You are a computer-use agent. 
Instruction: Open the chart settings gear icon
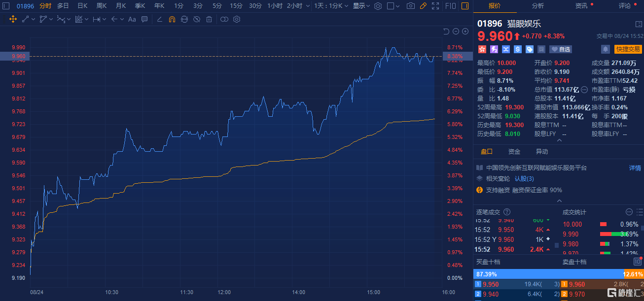point(378,6)
